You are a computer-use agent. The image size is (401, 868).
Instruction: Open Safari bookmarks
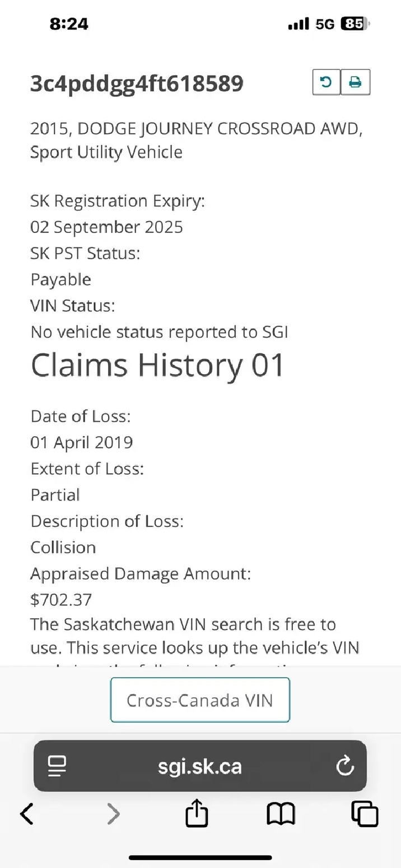coord(281,814)
